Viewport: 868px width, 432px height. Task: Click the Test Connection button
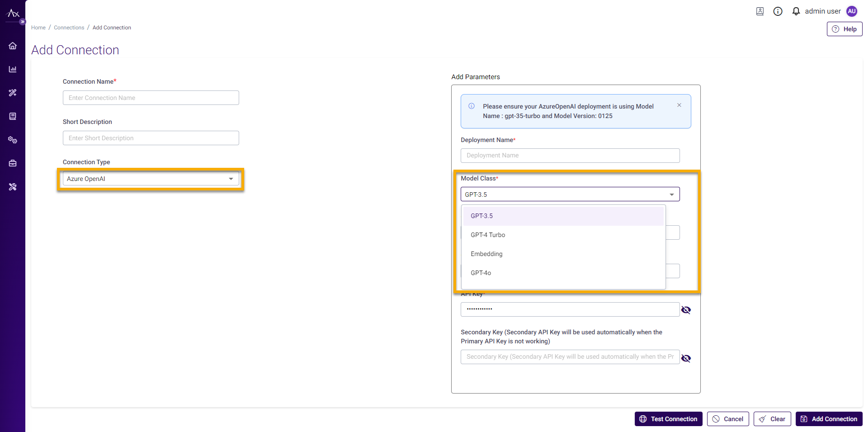tap(668, 419)
